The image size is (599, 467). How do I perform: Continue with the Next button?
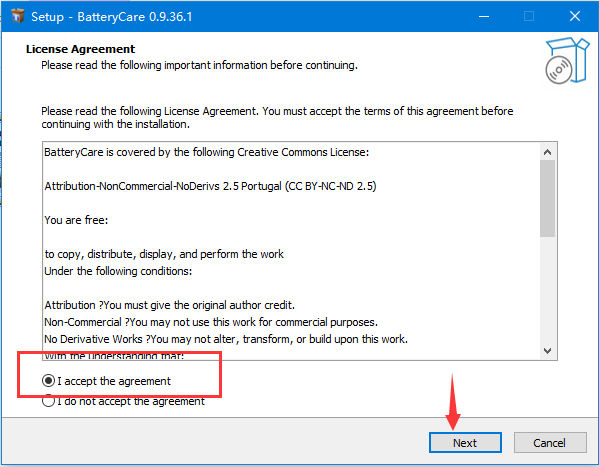[x=465, y=443]
